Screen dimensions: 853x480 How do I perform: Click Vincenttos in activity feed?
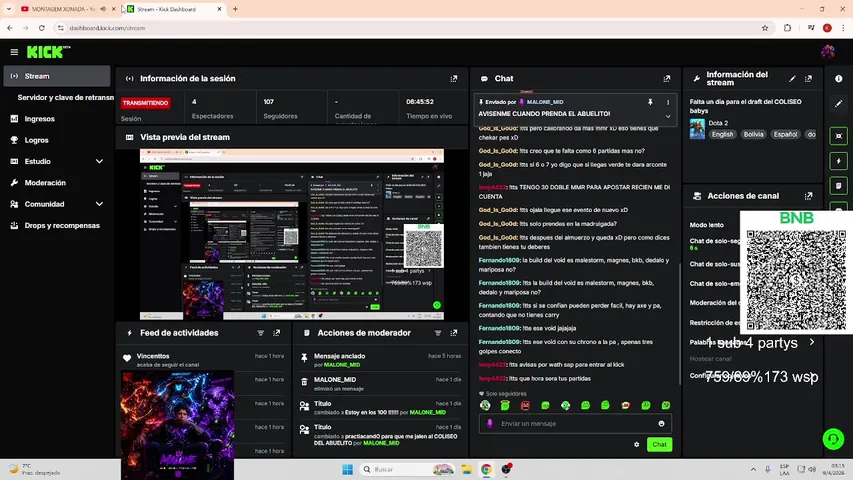(153, 356)
